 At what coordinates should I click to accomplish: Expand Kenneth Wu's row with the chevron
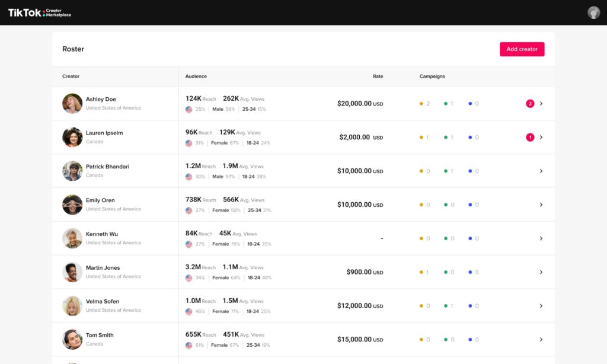(541, 238)
